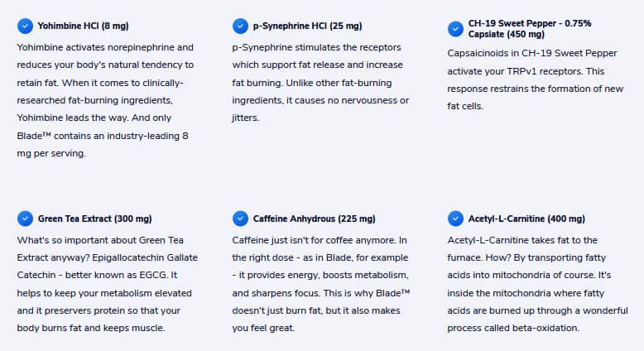Select the checkmark badge for CH-19 Sweet Pepper
Image resolution: width=644 pixels, height=351 pixels.
coord(455,29)
